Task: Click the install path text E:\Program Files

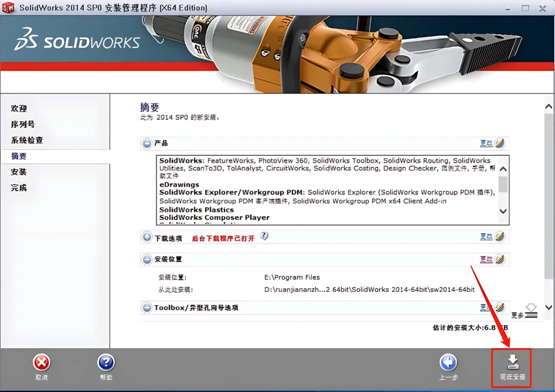Action: pos(292,277)
